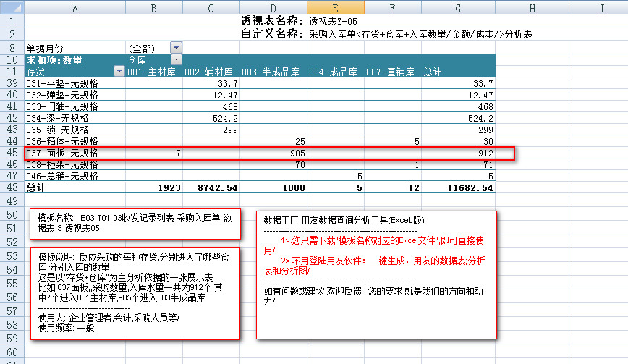
Task: Select row 48 header
Action: point(12,187)
